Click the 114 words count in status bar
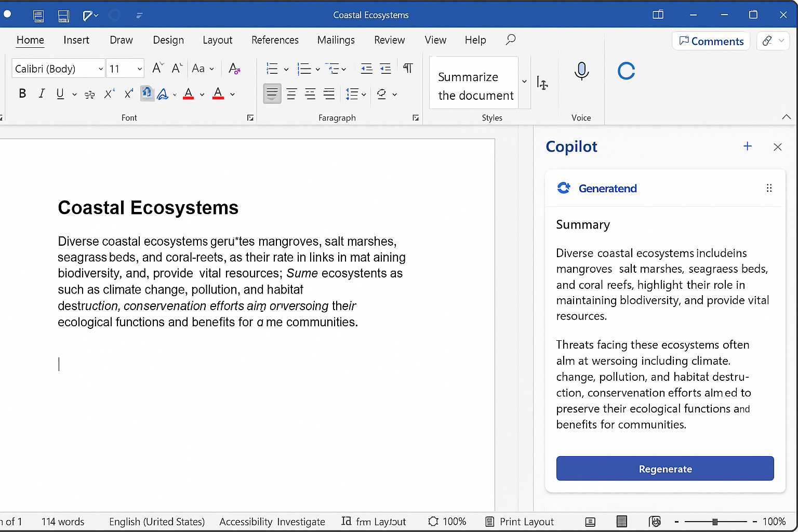The width and height of the screenshot is (798, 532). (63, 522)
